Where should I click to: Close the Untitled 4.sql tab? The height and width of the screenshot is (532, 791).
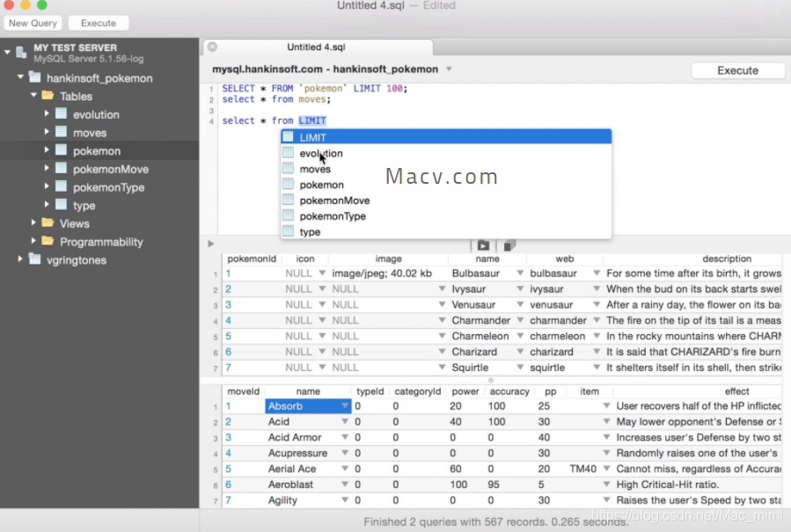point(212,47)
